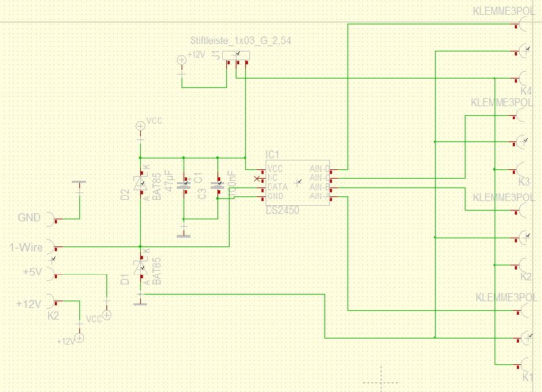This screenshot has width=542, height=392.
Task: Select the junction dot on 1-Wire net below D2
Action: coord(140,246)
